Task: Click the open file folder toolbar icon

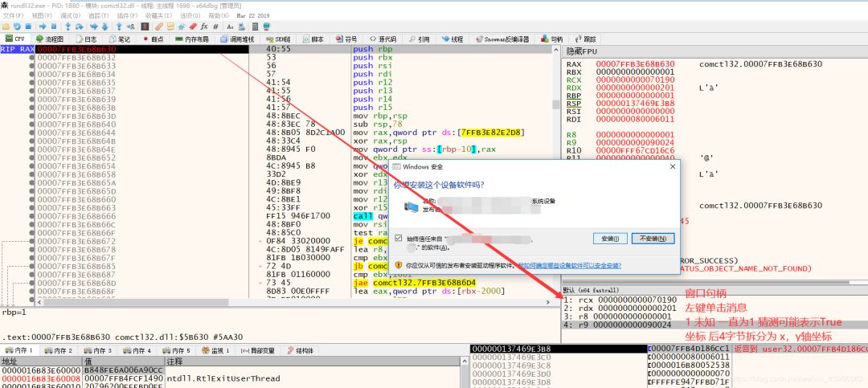Action: (x=6, y=27)
